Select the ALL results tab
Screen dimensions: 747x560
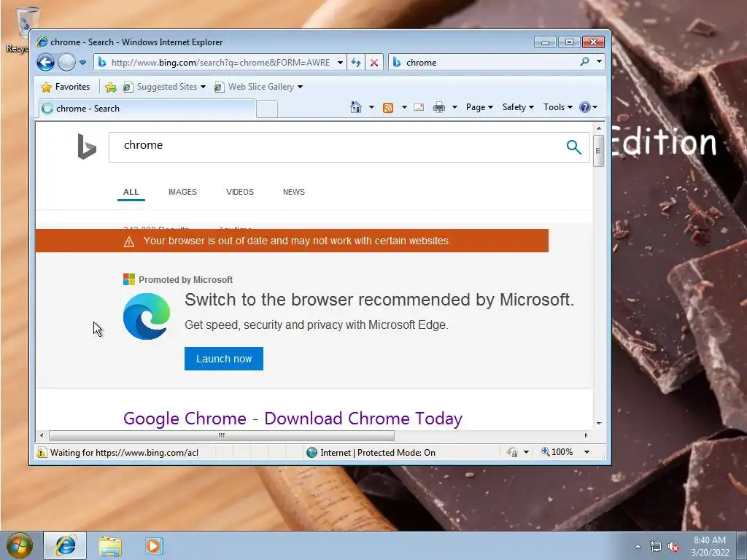coord(131,192)
